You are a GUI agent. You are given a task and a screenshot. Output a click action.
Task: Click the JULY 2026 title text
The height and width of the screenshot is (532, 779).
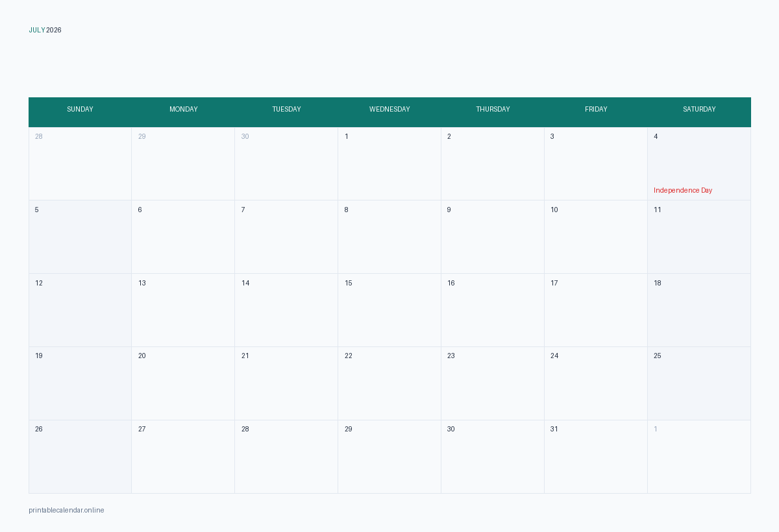pyautogui.click(x=45, y=30)
